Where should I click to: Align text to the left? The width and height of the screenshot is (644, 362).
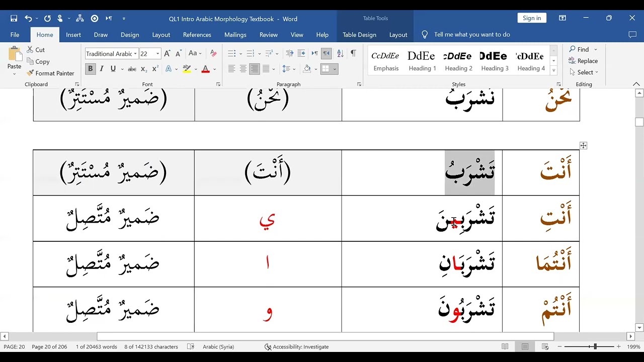pos(231,69)
